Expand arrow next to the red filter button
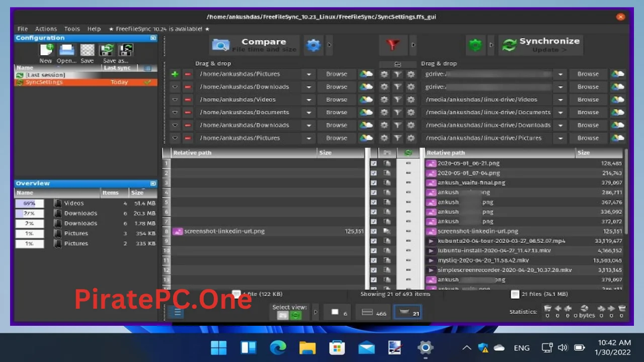The image size is (644, 362). (413, 45)
